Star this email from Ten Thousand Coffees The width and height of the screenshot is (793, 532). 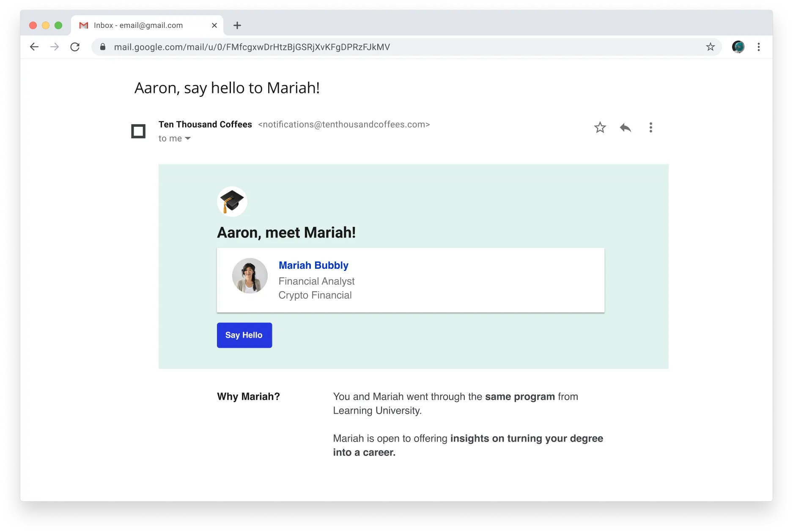[x=600, y=128]
